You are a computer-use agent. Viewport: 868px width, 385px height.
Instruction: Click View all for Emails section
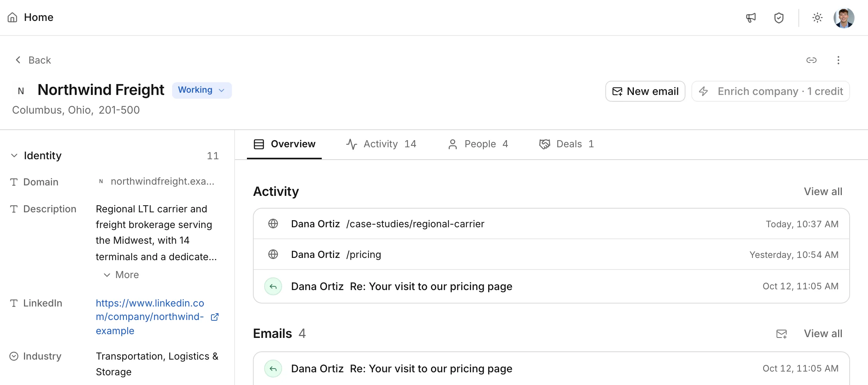click(x=823, y=333)
